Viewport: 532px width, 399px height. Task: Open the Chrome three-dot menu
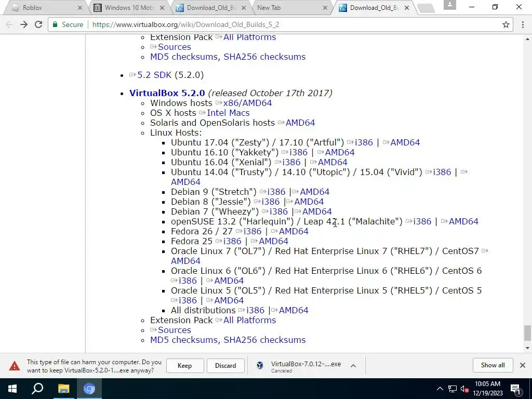pyautogui.click(x=523, y=24)
